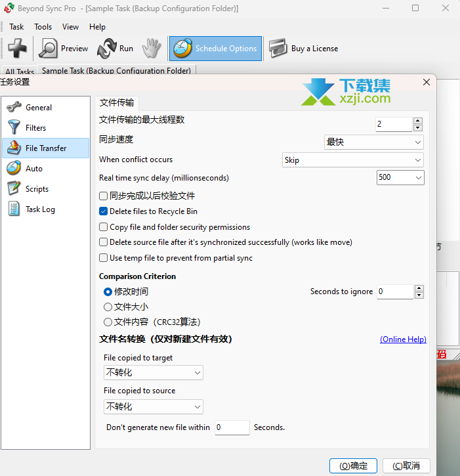Viewport: 460px width, 476px height.
Task: Click the stop hand icon in toolbar
Action: (152, 49)
